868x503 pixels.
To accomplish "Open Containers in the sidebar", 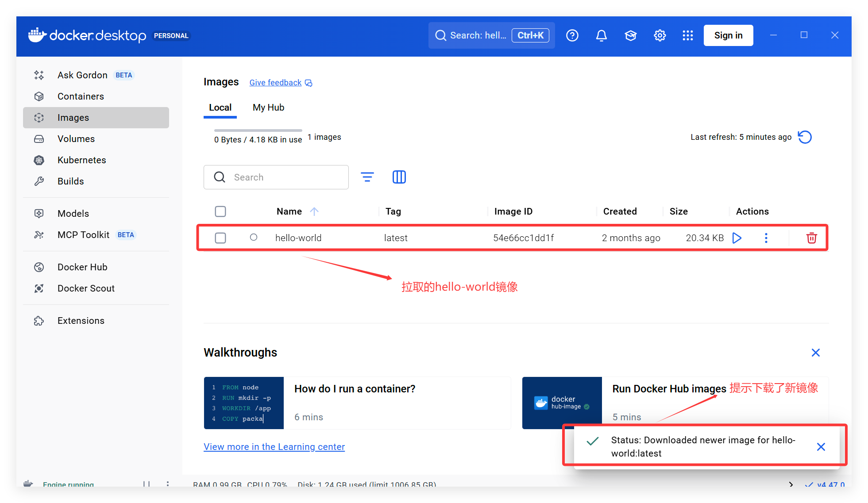I will point(81,96).
